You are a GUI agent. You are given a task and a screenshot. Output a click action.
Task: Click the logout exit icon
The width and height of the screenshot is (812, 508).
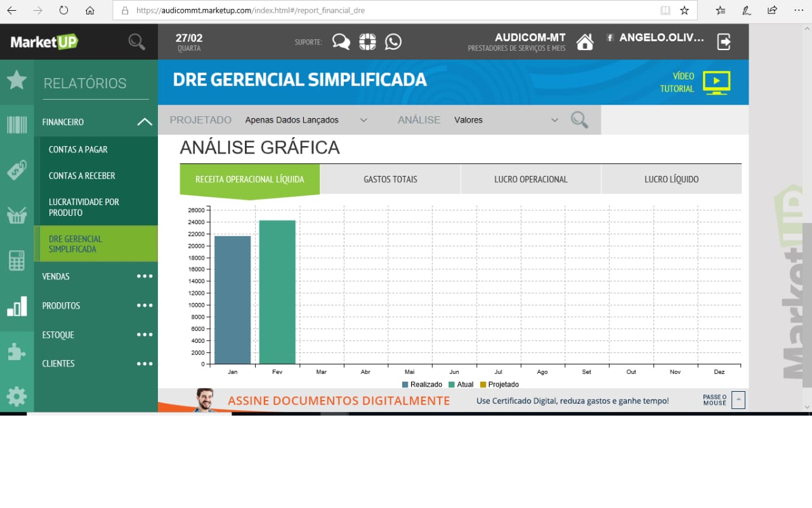724,42
